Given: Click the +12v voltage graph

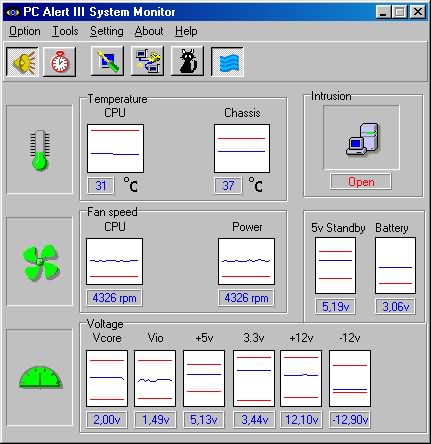Looking at the screenshot, I should tap(301, 378).
